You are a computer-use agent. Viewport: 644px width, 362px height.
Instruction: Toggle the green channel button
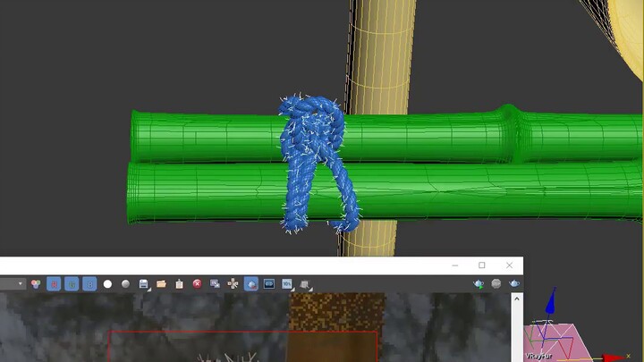click(72, 284)
